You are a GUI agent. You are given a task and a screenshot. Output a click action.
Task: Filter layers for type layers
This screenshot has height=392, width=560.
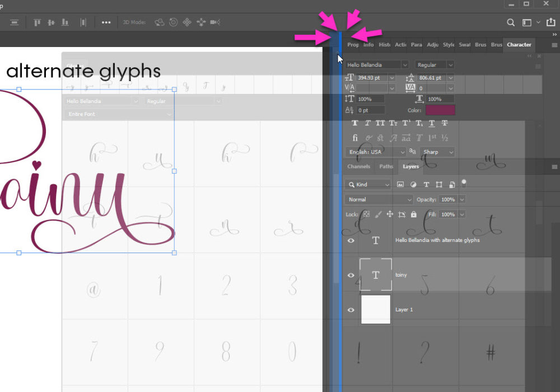point(426,185)
